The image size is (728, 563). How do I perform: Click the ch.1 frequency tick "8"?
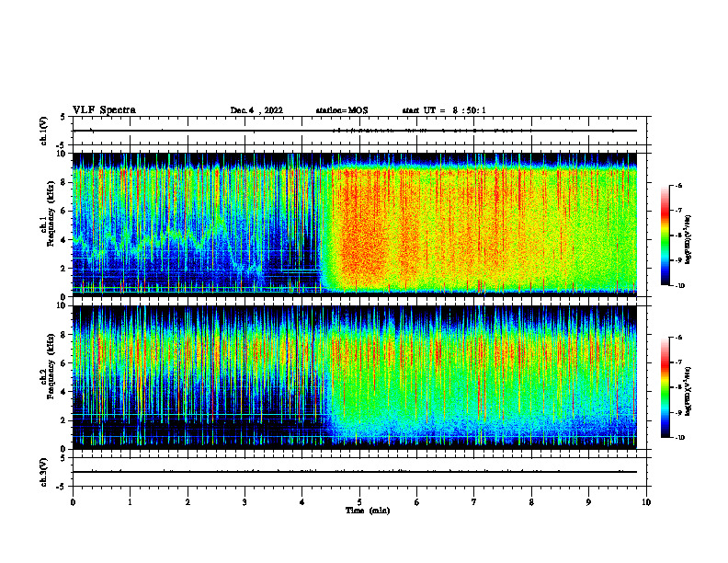click(x=64, y=182)
